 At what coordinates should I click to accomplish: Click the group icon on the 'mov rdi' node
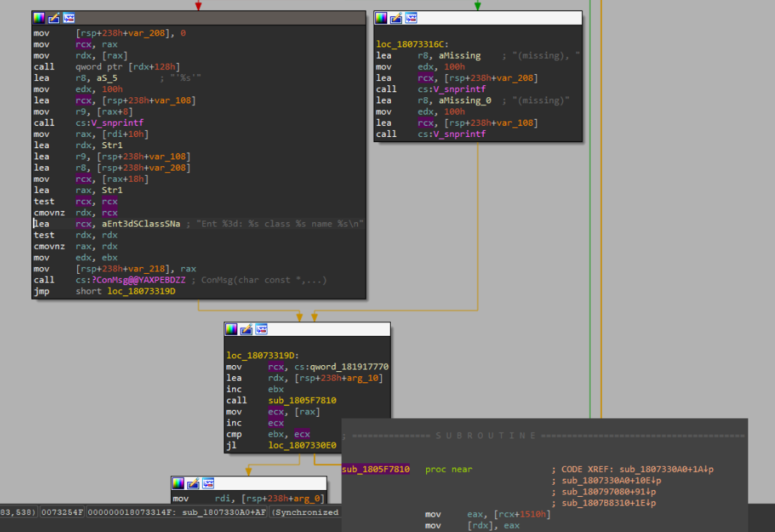pyautogui.click(x=208, y=483)
